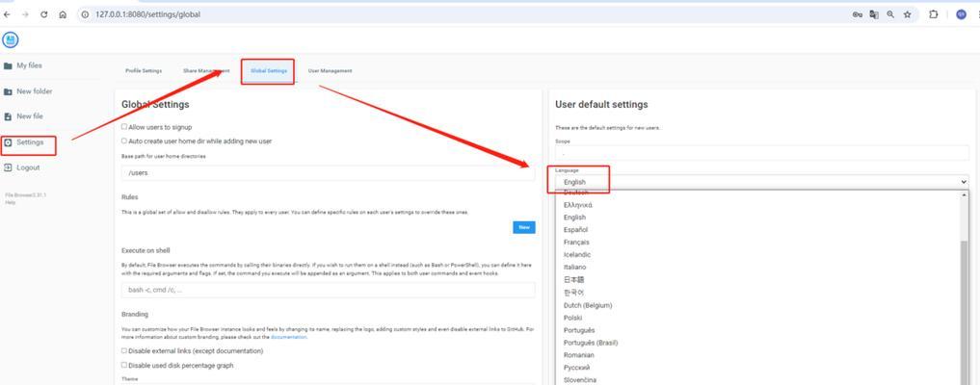Image resolution: width=980 pixels, height=385 pixels.
Task: Open the Language dropdown showing English
Action: pyautogui.click(x=762, y=182)
